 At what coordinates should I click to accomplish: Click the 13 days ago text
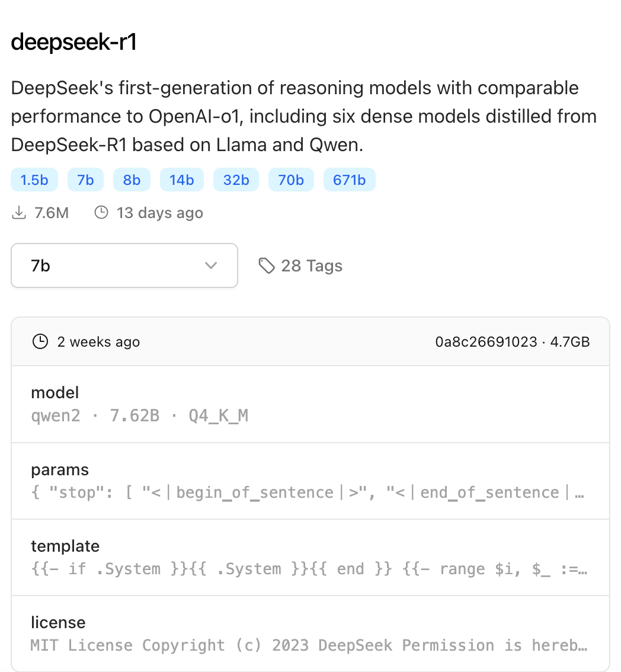click(x=160, y=213)
